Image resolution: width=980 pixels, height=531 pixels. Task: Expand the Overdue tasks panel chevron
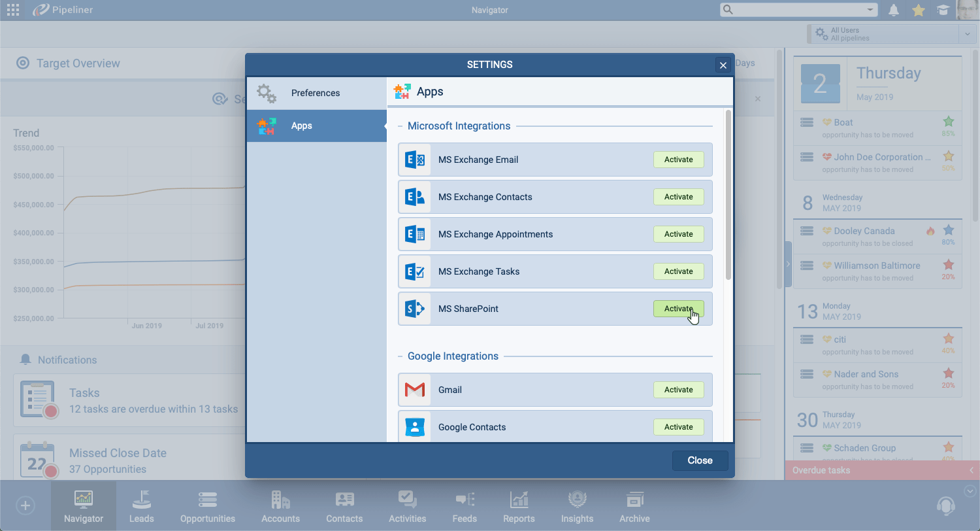[x=972, y=470]
